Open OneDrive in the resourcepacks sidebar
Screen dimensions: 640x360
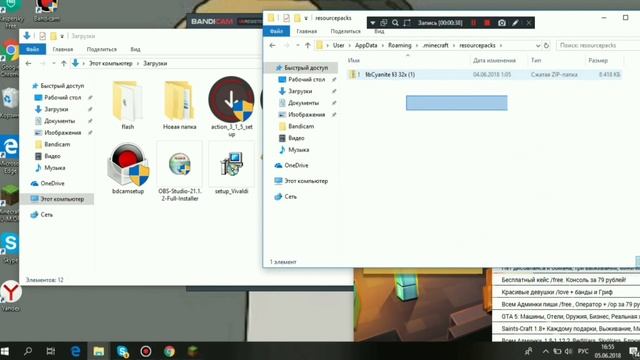tap(296, 165)
